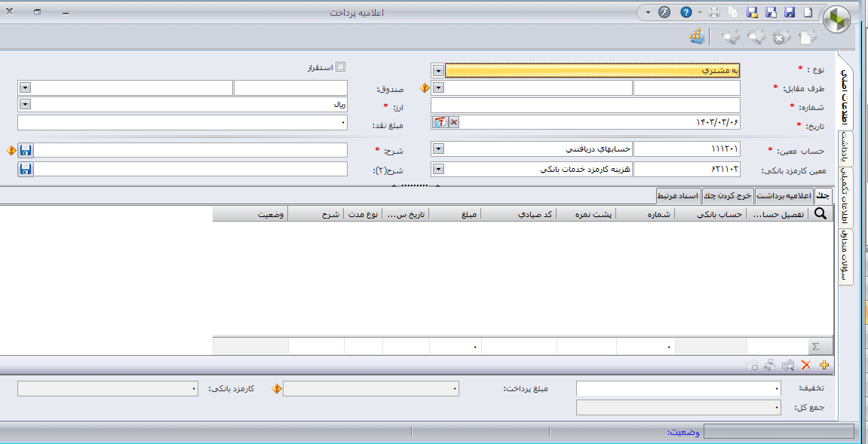The width and height of the screenshot is (868, 444).
Task: Click the save icon beside شرح field
Action: (26, 150)
